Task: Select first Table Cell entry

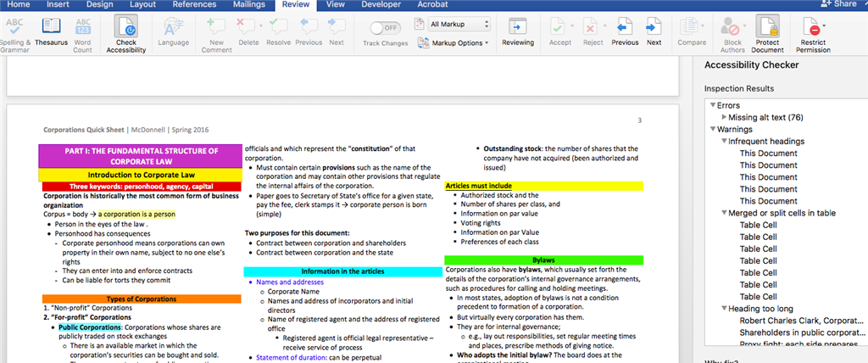Action: pos(758,225)
